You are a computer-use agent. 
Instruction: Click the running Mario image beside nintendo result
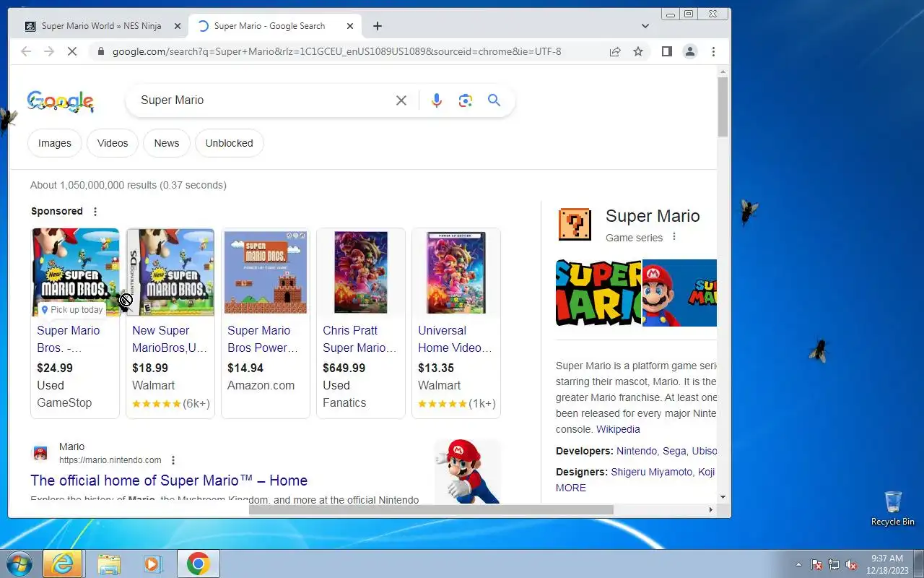(x=468, y=471)
